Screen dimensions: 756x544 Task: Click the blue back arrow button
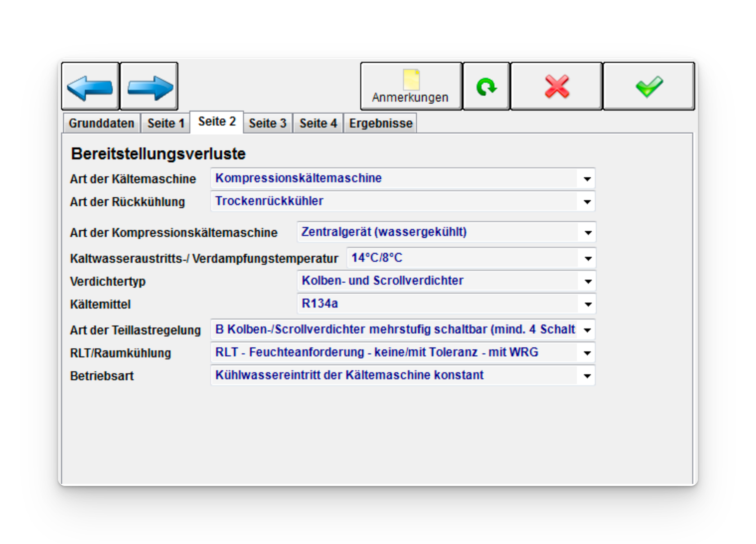point(90,87)
